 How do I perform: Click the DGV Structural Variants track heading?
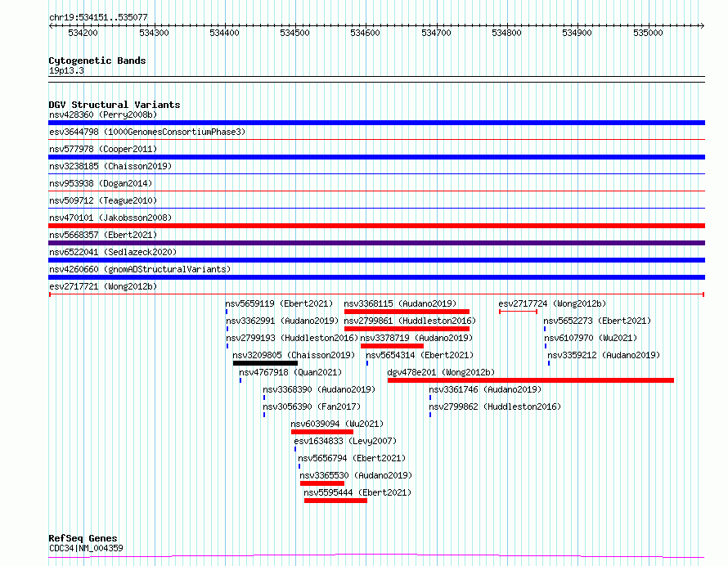coord(115,105)
